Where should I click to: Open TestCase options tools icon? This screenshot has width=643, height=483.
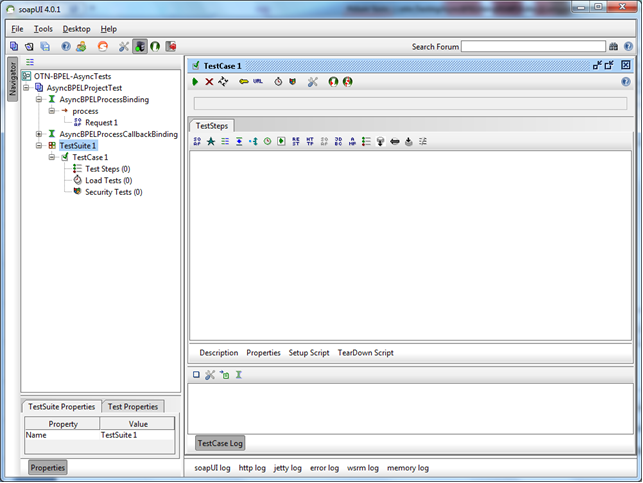[x=312, y=82]
